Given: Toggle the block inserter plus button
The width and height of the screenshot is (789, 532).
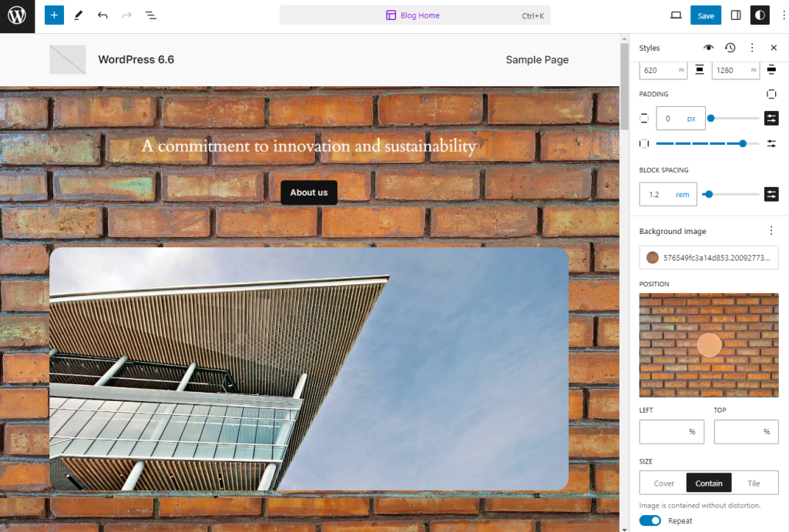Looking at the screenshot, I should coord(54,15).
